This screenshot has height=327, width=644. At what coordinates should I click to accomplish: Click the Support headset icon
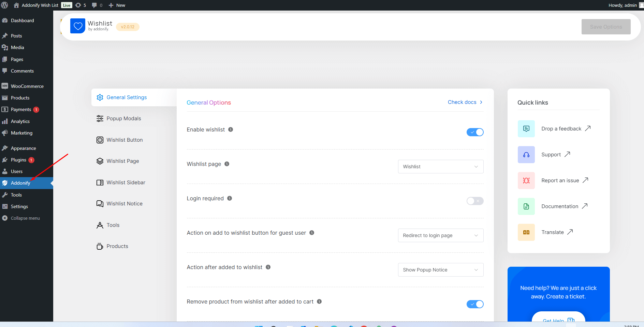526,154
